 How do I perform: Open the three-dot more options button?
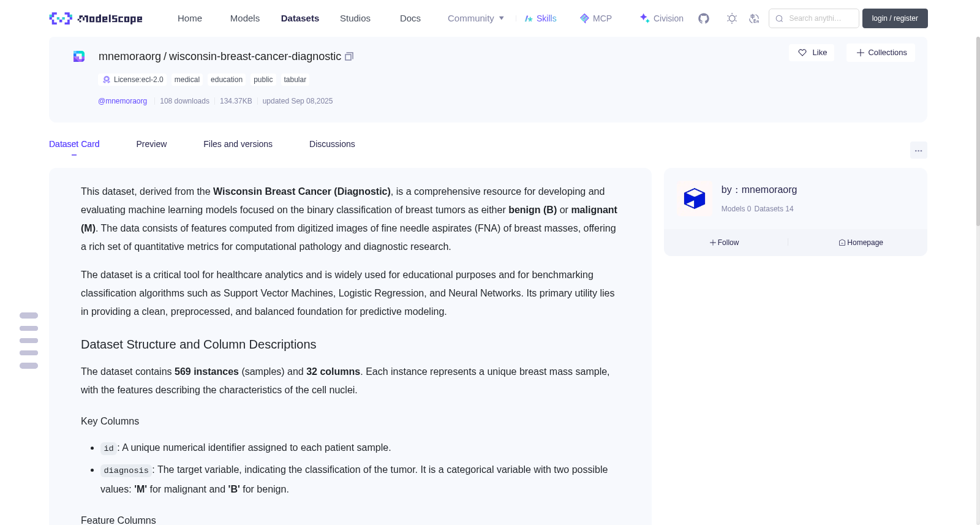pos(918,150)
